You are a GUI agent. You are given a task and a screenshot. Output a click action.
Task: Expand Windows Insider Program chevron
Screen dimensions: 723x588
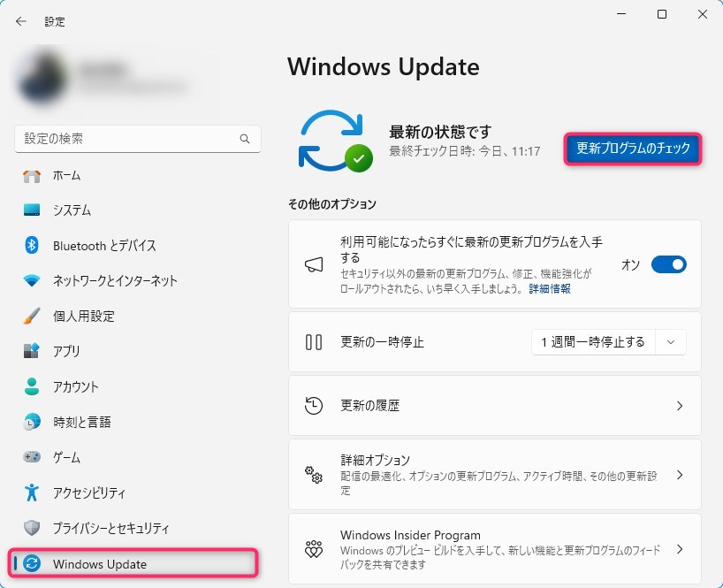click(x=679, y=548)
